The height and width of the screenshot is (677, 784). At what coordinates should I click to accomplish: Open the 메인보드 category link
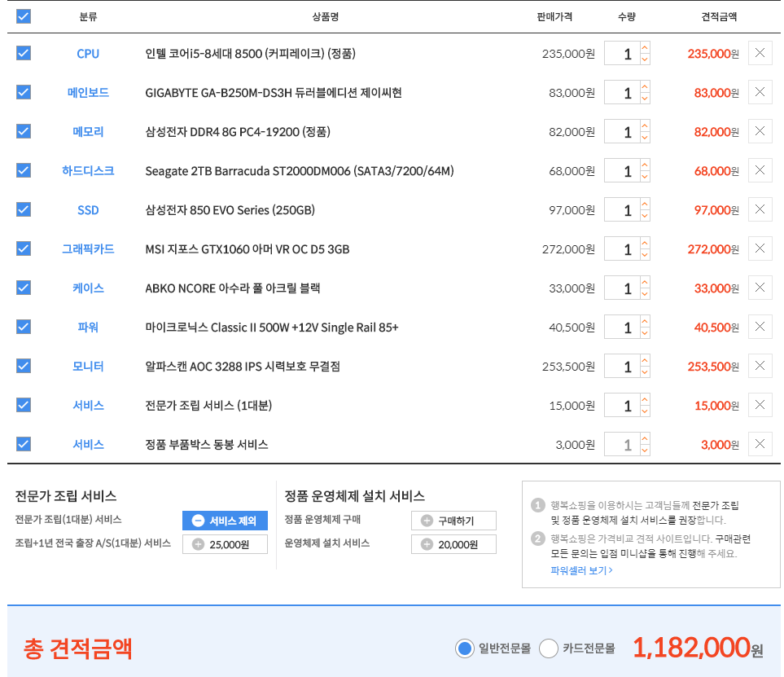point(88,93)
